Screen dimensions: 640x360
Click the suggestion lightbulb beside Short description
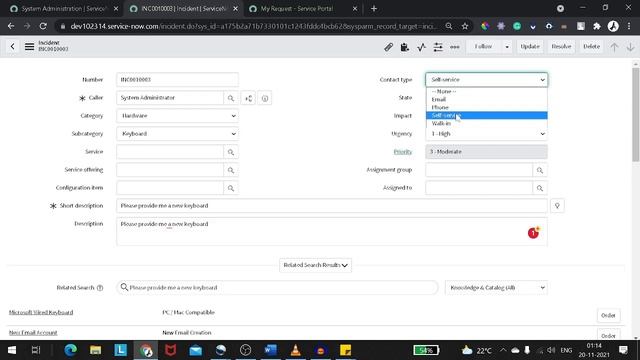pyautogui.click(x=557, y=206)
